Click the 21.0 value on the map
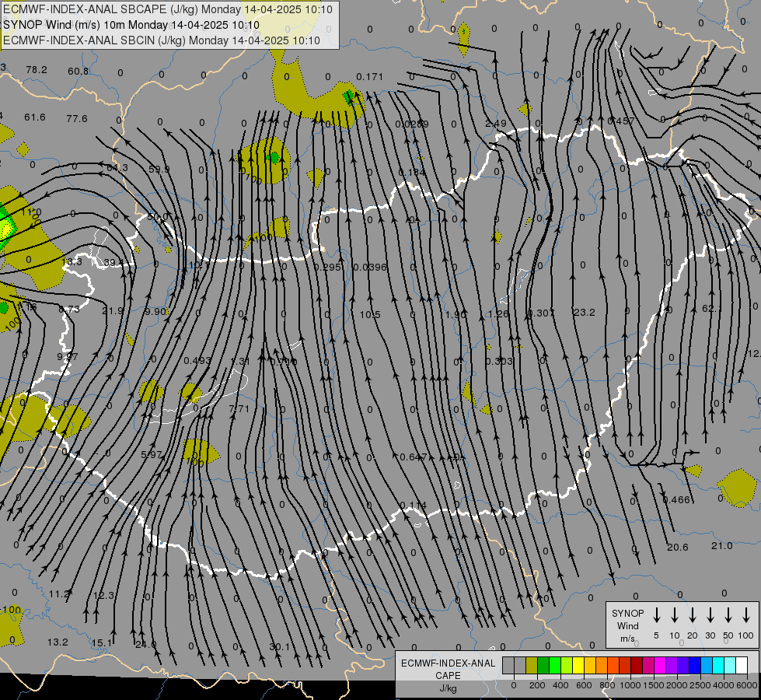This screenshot has width=761, height=700. click(x=721, y=546)
